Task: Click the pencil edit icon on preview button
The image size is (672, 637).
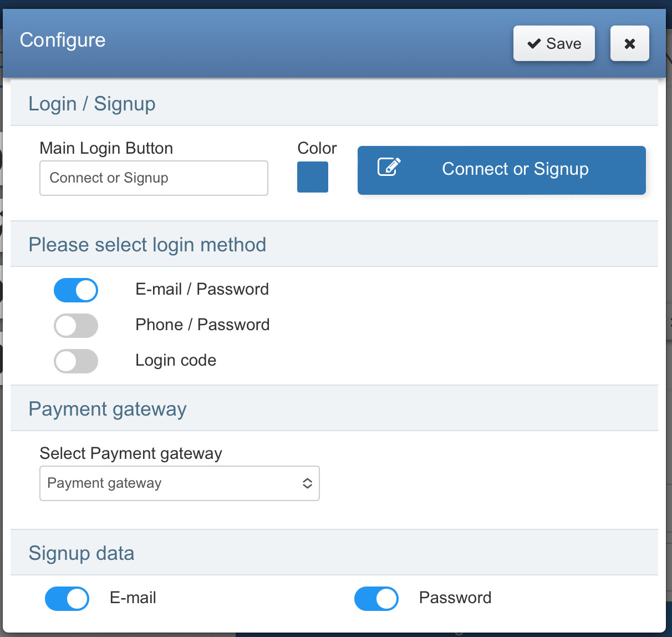Action: (x=389, y=166)
